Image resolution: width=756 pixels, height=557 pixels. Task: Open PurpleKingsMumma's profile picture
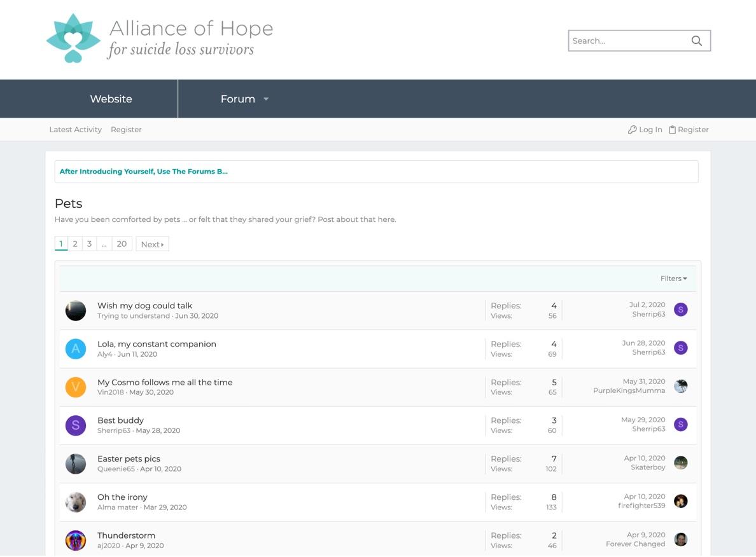click(680, 385)
